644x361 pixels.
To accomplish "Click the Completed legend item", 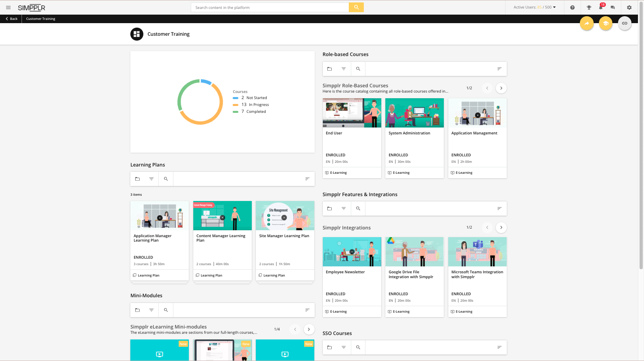I will coord(249,112).
